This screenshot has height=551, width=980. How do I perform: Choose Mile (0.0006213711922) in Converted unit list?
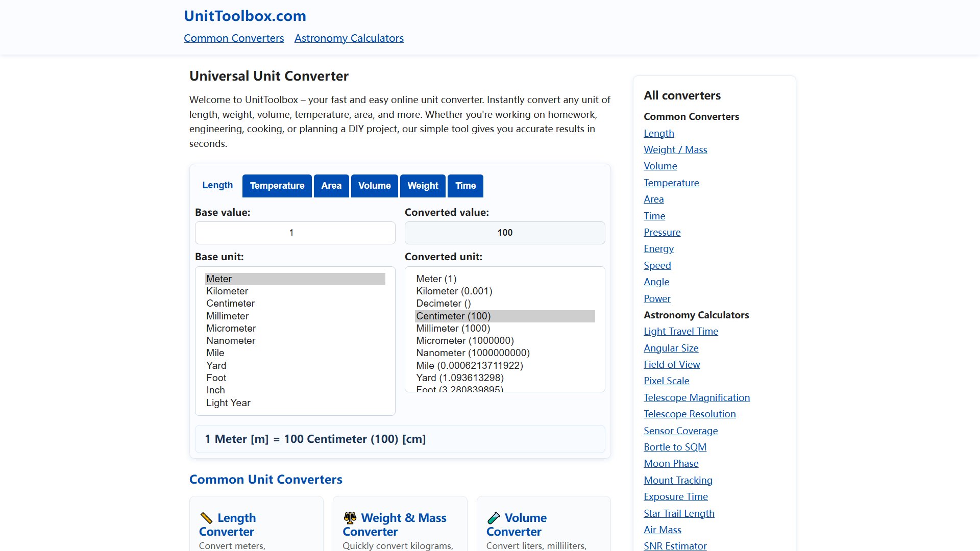click(505, 366)
